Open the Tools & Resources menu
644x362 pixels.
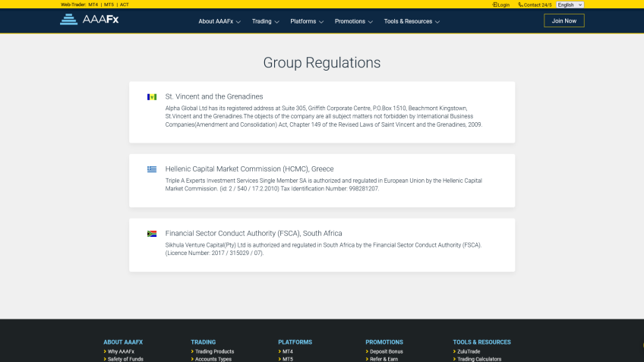412,21
